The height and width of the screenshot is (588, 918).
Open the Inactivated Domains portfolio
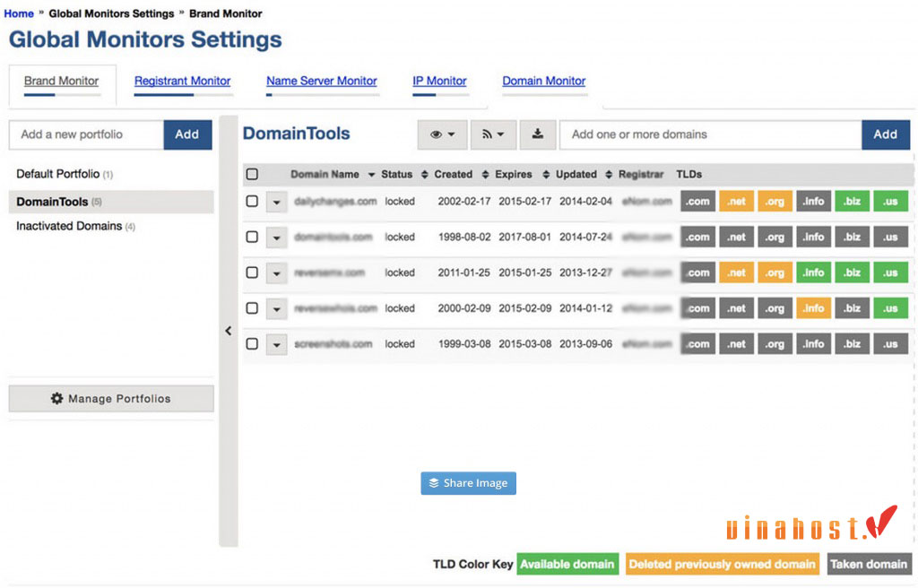click(75, 226)
